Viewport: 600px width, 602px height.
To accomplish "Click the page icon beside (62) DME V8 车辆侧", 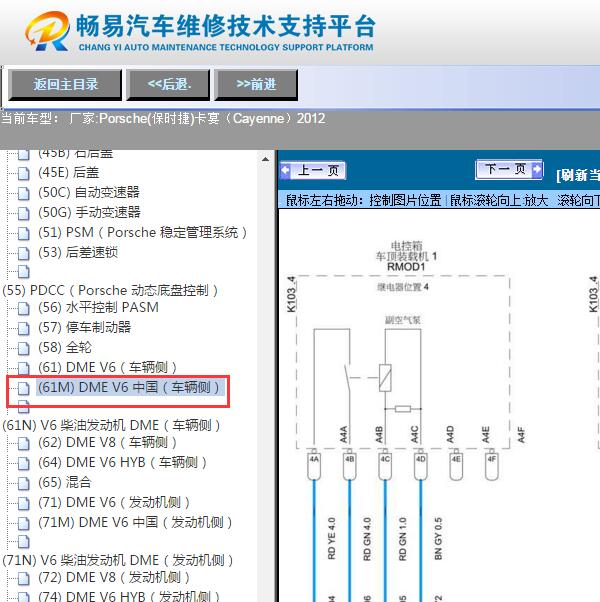I will 23,443.
